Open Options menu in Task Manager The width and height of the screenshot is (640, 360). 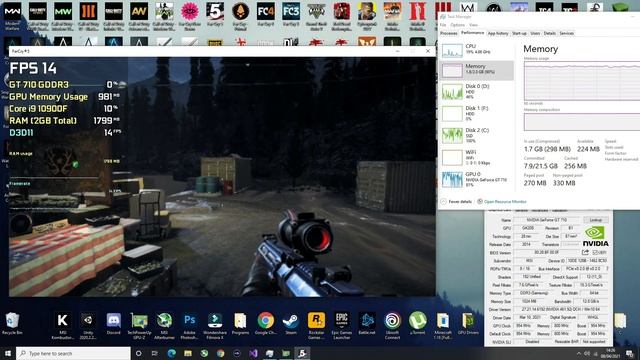[x=458, y=25]
